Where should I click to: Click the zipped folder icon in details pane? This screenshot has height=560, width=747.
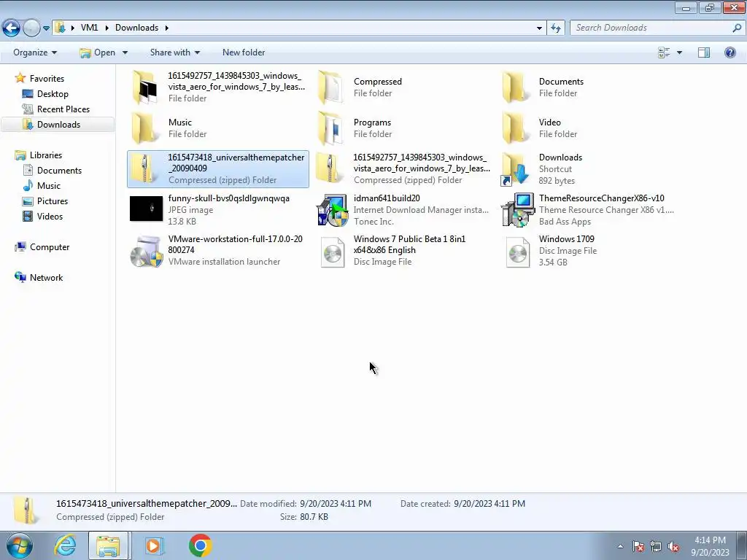click(26, 510)
